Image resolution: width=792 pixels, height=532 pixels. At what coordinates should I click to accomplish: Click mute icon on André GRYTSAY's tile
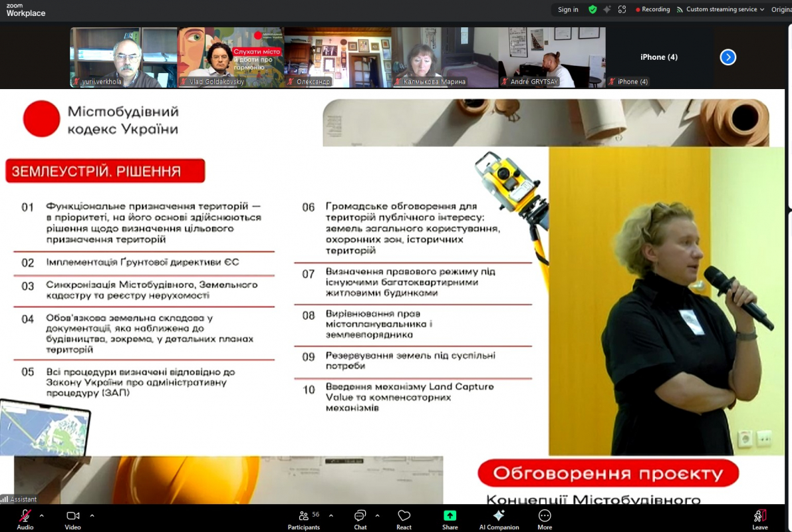[x=504, y=81]
